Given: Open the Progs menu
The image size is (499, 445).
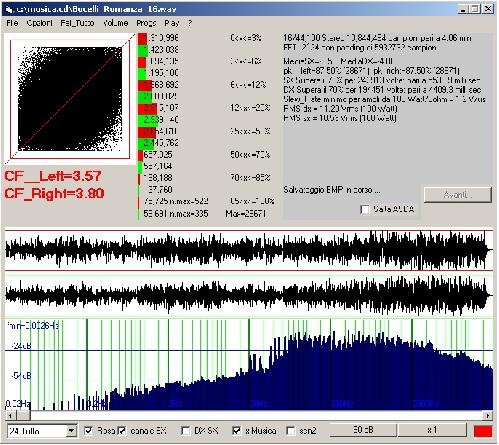Looking at the screenshot, I should coord(146,23).
